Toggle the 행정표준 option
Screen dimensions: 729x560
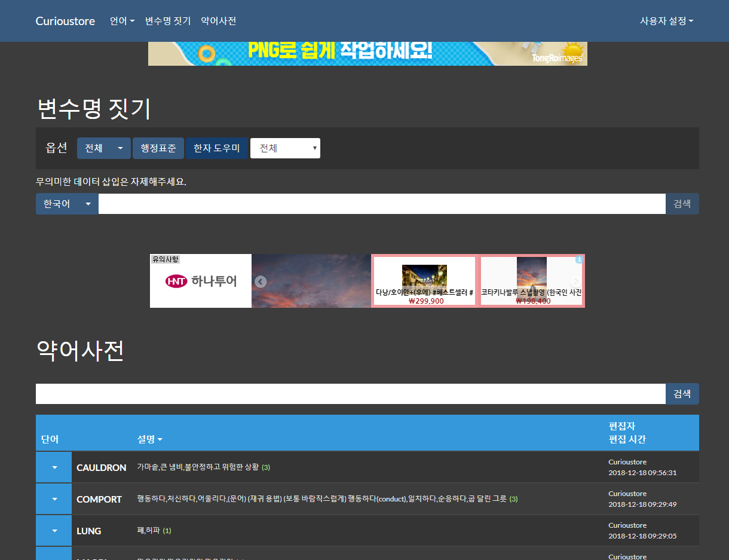(158, 148)
